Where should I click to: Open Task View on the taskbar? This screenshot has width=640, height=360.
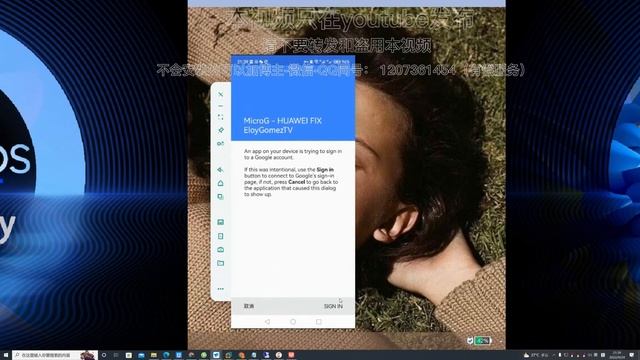tap(116, 355)
